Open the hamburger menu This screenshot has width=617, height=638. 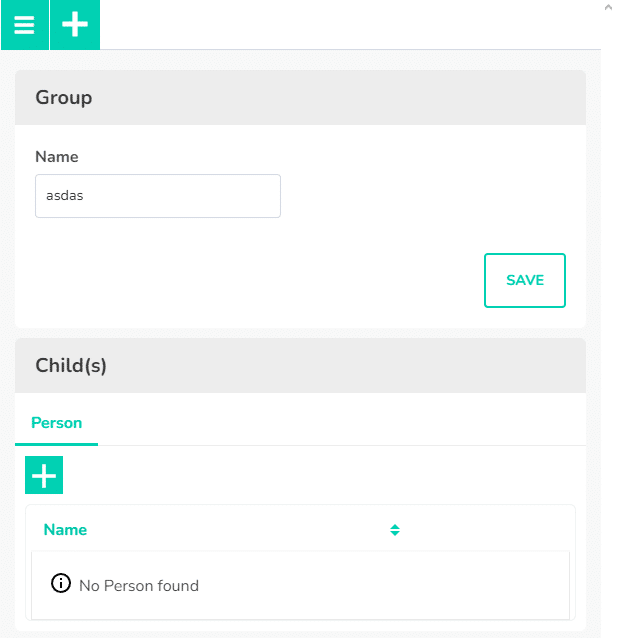point(24,25)
